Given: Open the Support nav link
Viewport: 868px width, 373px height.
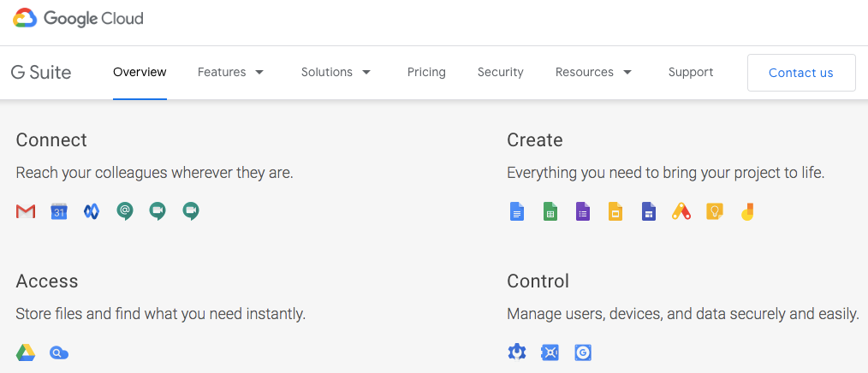Looking at the screenshot, I should [691, 73].
